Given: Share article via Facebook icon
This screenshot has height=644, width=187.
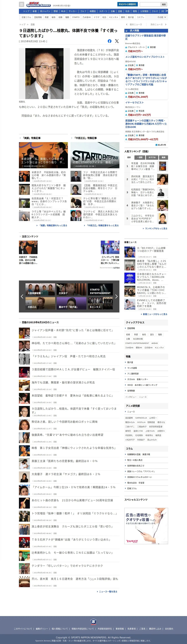Looking at the screenshot, I should 109,41.
